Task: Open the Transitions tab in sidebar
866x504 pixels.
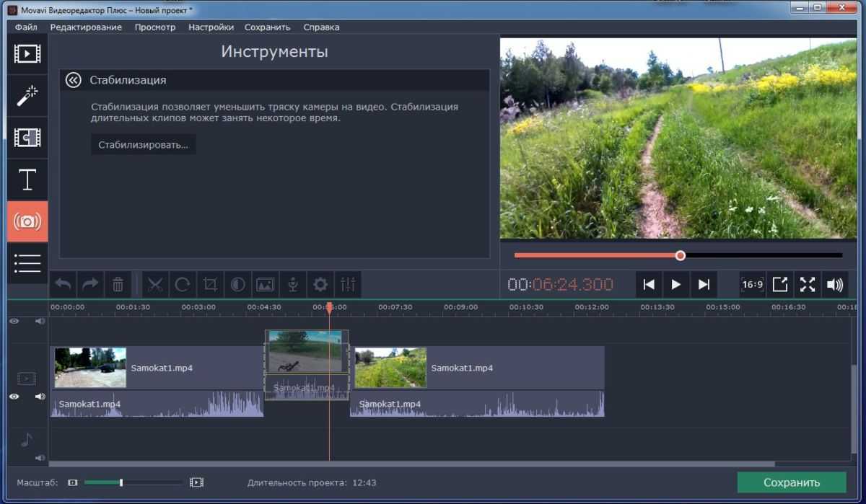Action: [x=27, y=137]
